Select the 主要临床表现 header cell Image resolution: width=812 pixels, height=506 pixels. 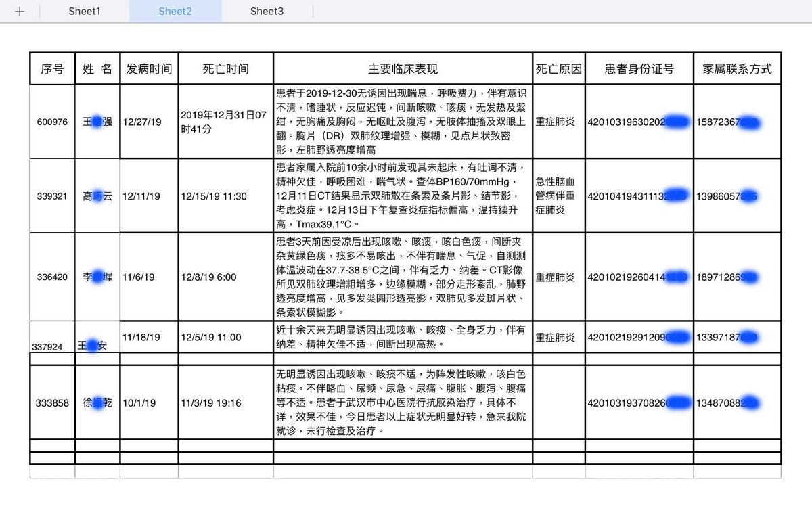tap(403, 69)
